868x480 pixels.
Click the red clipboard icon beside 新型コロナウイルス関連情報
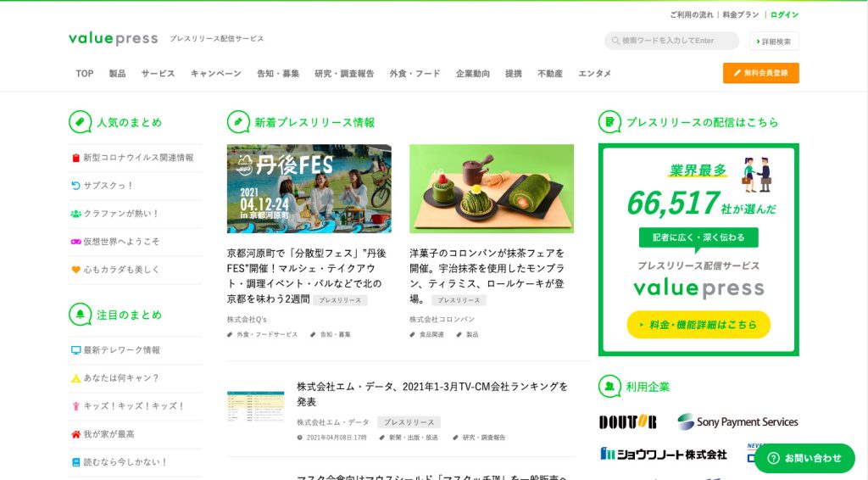tap(75, 158)
